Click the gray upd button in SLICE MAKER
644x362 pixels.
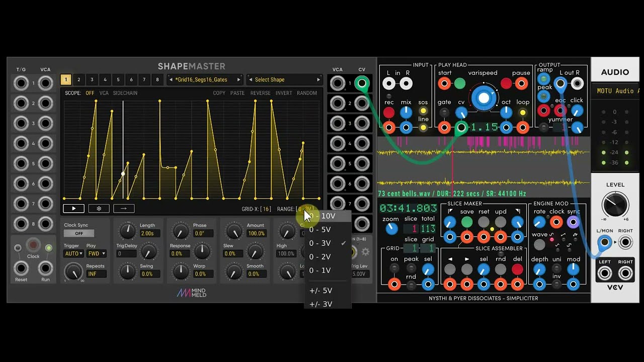(501, 222)
